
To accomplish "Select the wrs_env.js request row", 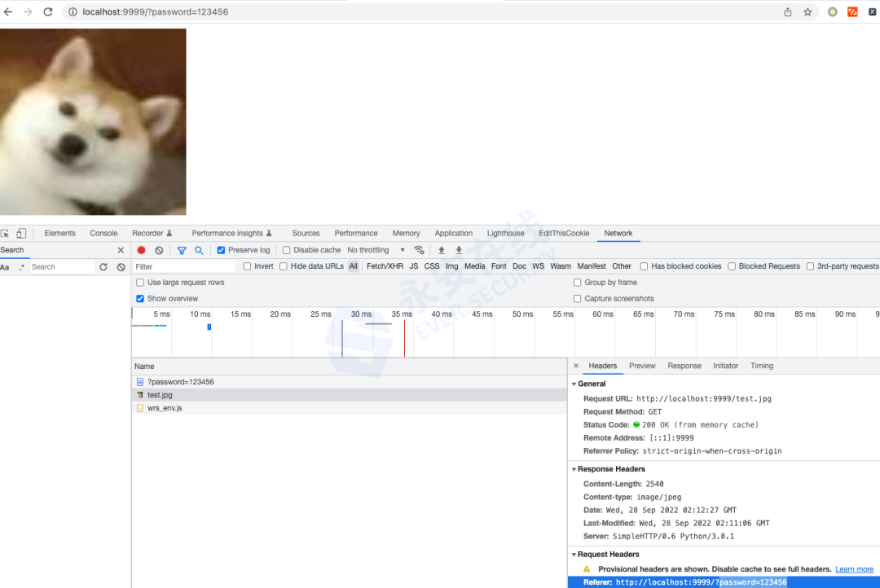I will 349,409.
